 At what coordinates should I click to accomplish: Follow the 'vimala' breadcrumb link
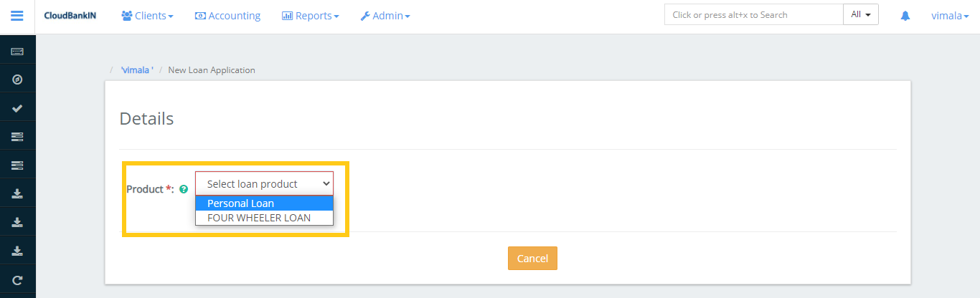[137, 70]
